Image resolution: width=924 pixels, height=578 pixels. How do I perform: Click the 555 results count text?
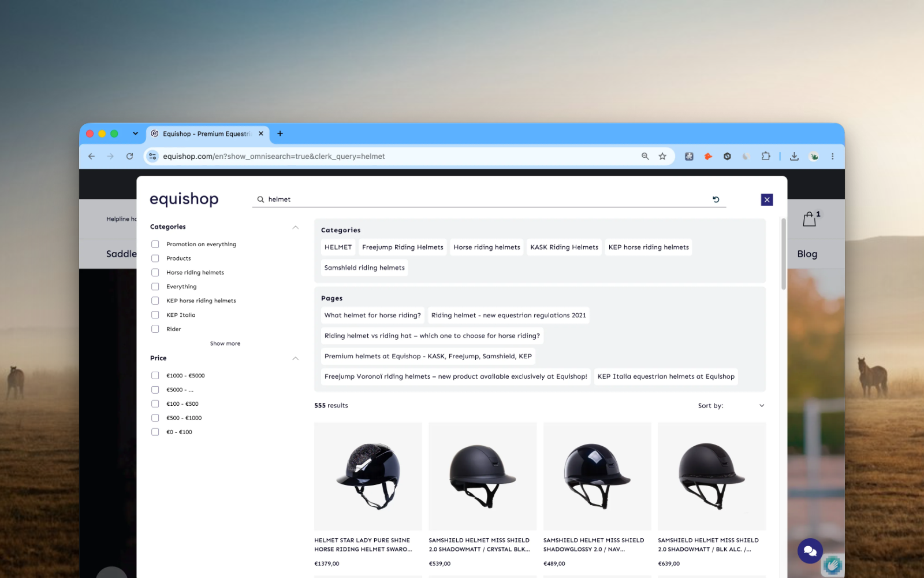click(x=331, y=406)
